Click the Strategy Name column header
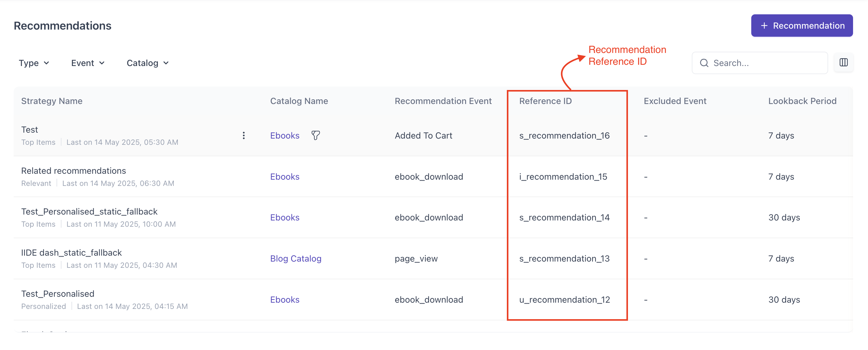Screen dimensions: 868x350 pos(52,101)
